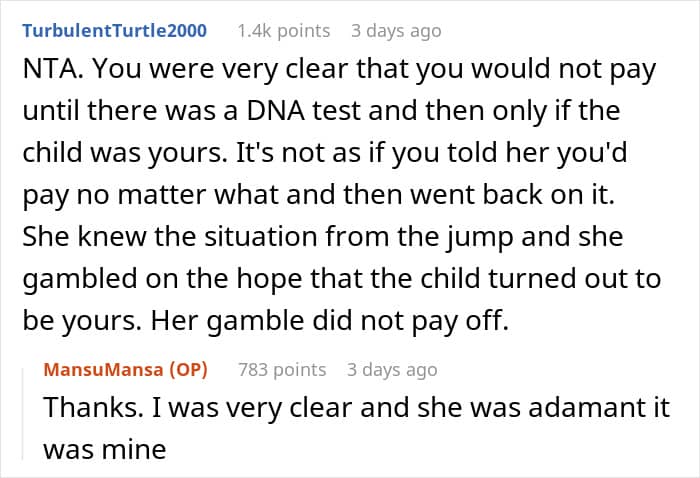Click the "(OP)" tag next to MansuMansa

pos(188,370)
